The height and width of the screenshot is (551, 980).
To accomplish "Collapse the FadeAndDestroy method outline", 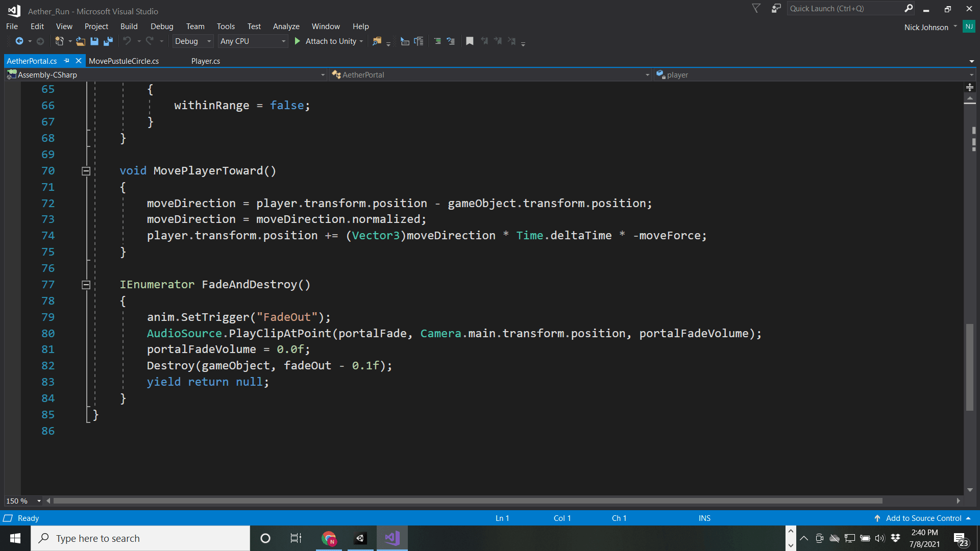I will (86, 285).
